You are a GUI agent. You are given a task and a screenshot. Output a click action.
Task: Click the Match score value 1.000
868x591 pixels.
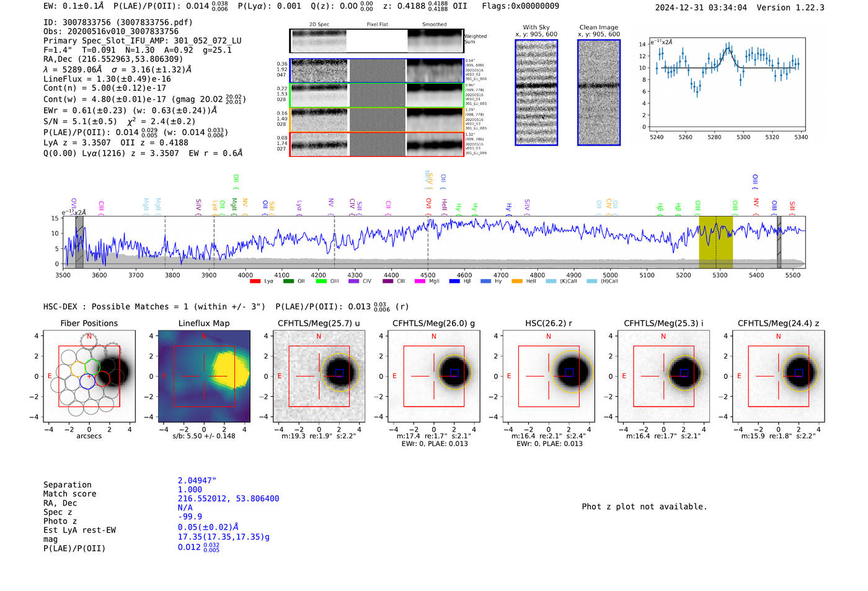point(190,489)
